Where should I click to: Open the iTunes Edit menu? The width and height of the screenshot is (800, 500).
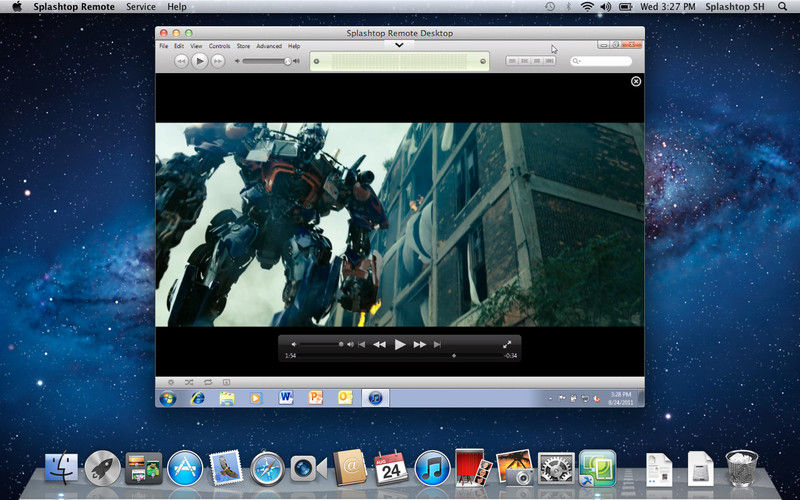point(179,46)
